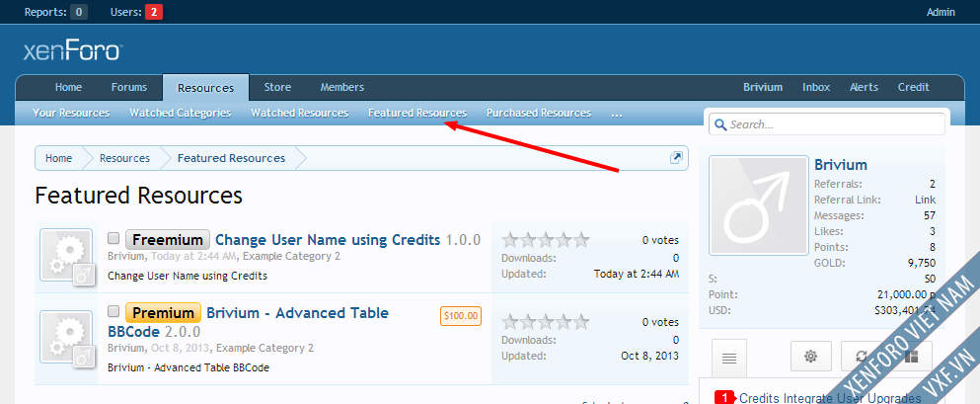Click the Advanced Table BBCode resource icon
Viewport: 980px width, 404px height.
[x=66, y=337]
